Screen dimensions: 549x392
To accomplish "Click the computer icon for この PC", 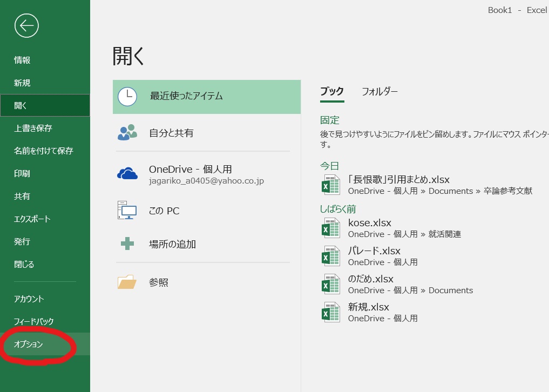I will click(x=127, y=210).
